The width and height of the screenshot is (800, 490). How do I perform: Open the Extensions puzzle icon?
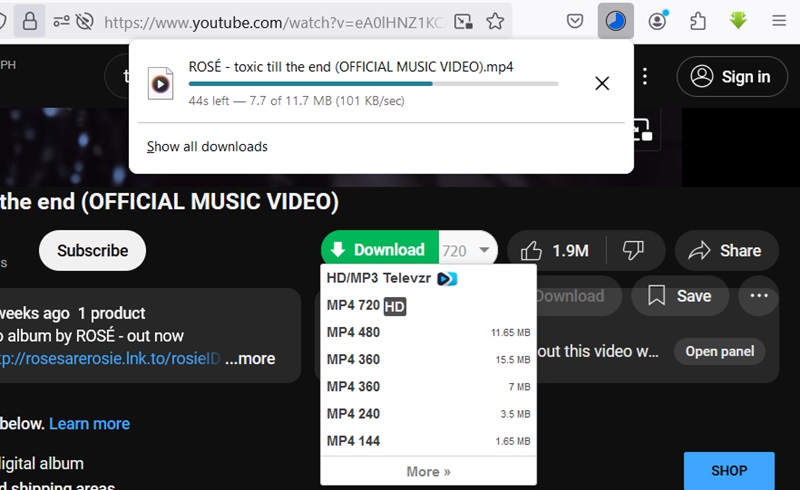[x=698, y=21]
